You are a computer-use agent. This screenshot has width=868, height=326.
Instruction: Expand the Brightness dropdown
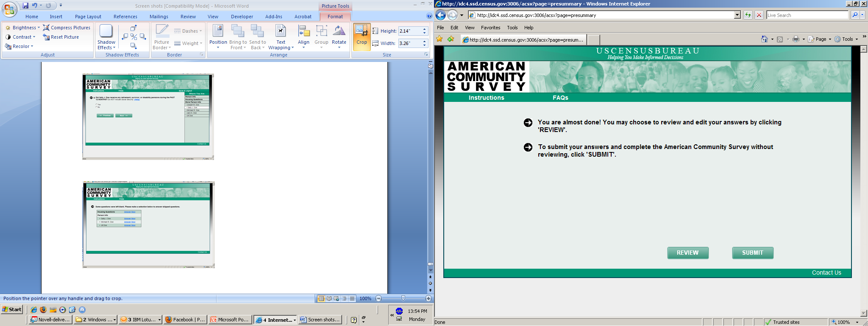click(x=24, y=28)
